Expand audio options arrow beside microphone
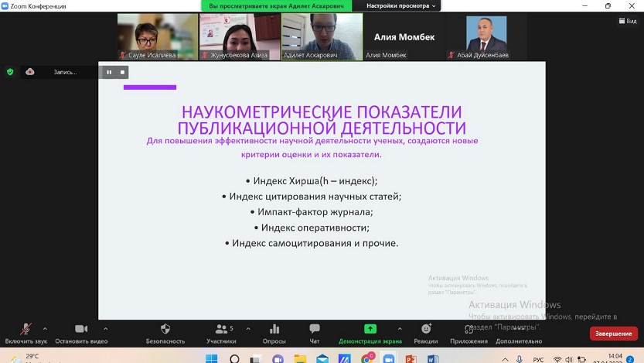 pos(45,328)
